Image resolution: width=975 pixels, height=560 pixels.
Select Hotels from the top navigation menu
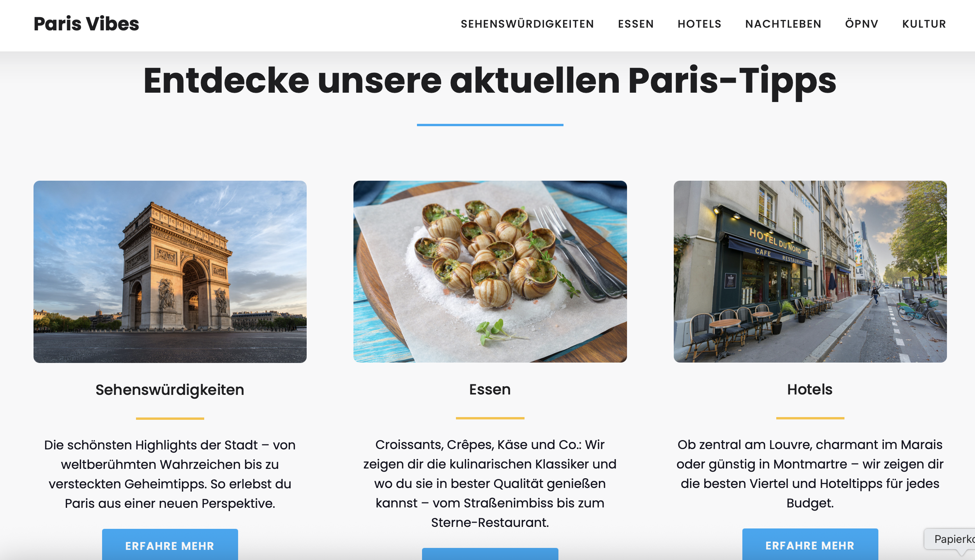699,24
